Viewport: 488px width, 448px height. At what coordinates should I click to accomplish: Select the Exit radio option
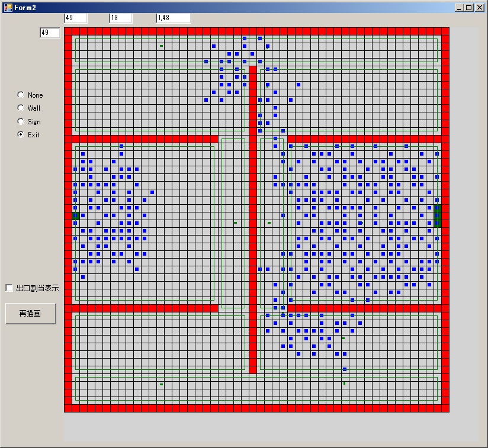pos(21,134)
